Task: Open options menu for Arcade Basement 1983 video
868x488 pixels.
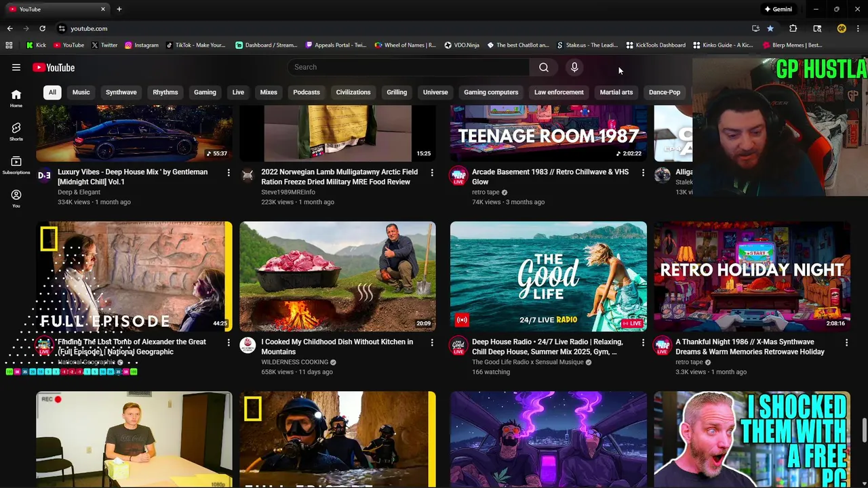Action: [643, 173]
